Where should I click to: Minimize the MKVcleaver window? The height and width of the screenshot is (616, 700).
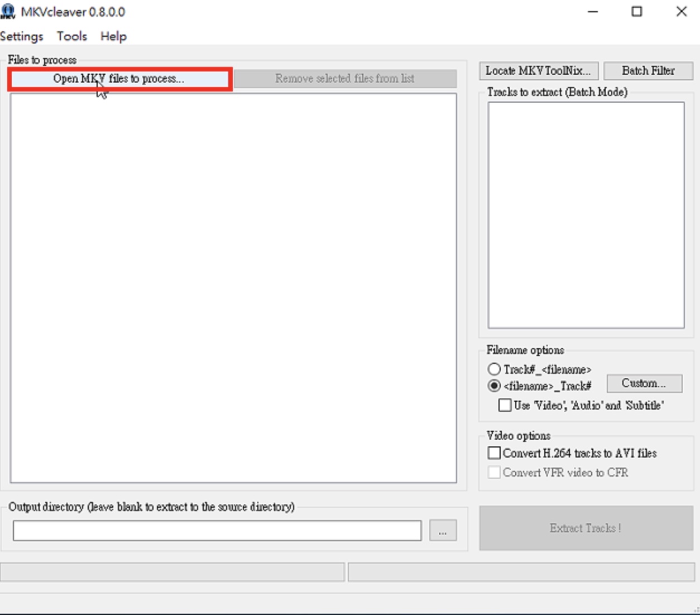point(593,12)
